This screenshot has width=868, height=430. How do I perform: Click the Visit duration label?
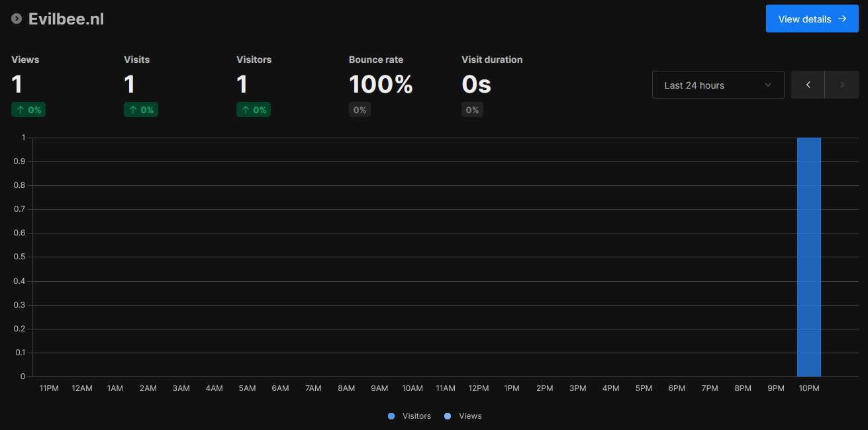[492, 60]
